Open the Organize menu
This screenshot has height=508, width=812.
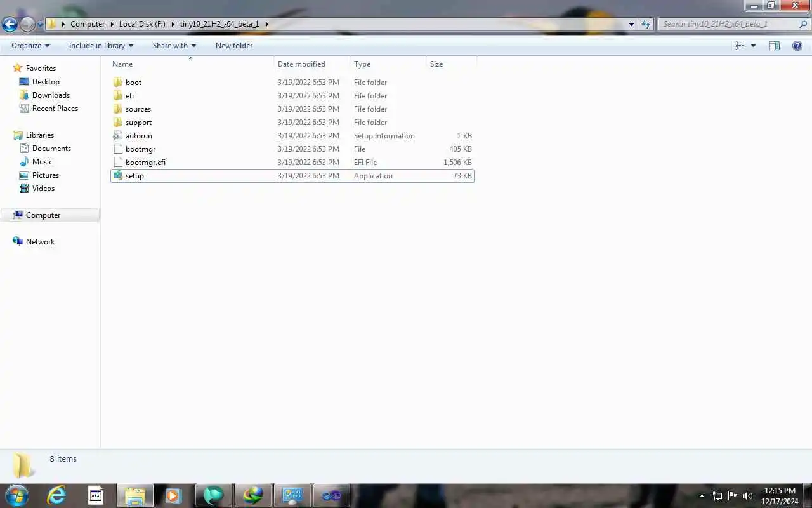point(30,46)
